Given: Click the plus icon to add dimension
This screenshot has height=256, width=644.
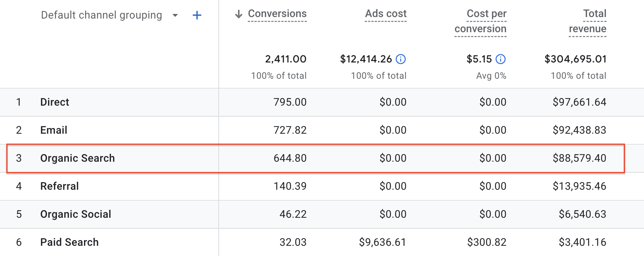Looking at the screenshot, I should click(x=197, y=16).
